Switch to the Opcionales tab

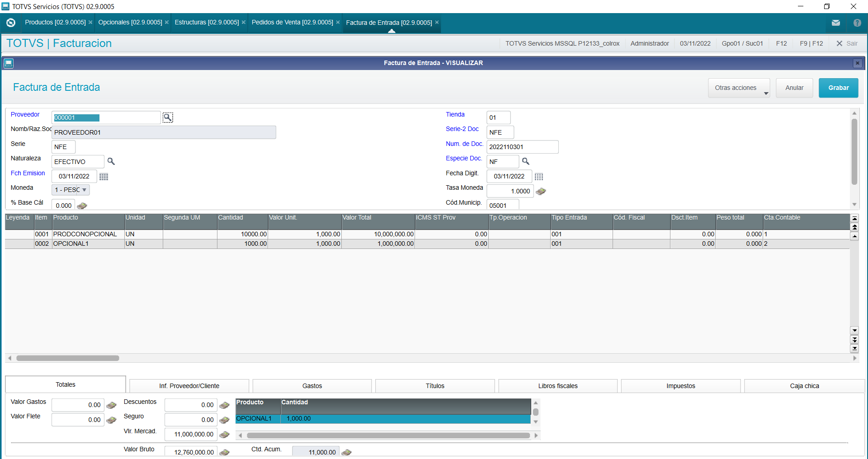(x=130, y=23)
